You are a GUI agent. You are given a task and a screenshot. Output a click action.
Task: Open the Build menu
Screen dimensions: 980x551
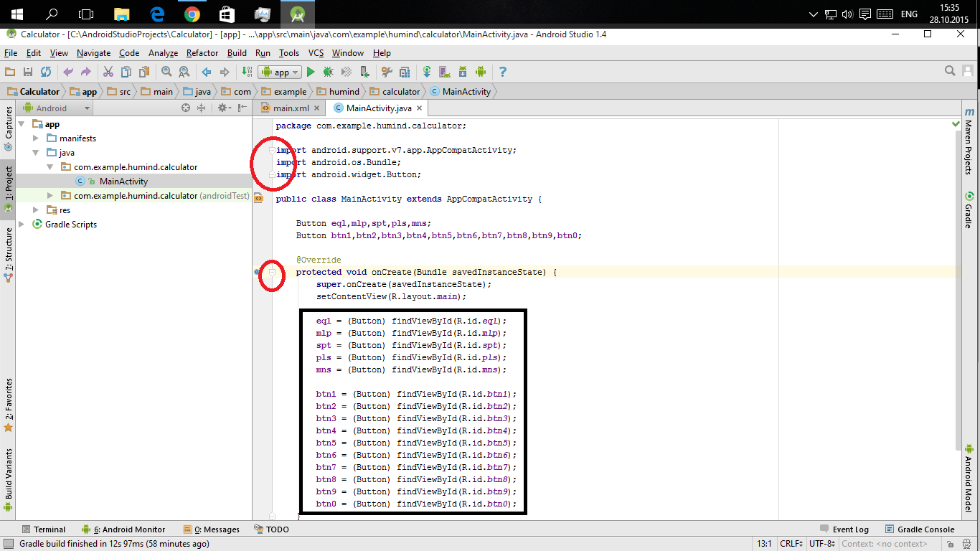pyautogui.click(x=237, y=53)
